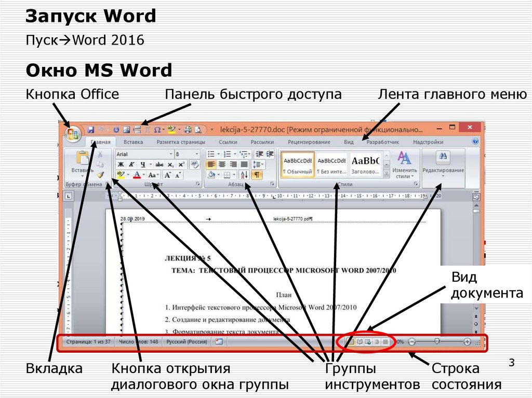
Task: Apply the Обычный style
Action: click(x=298, y=165)
